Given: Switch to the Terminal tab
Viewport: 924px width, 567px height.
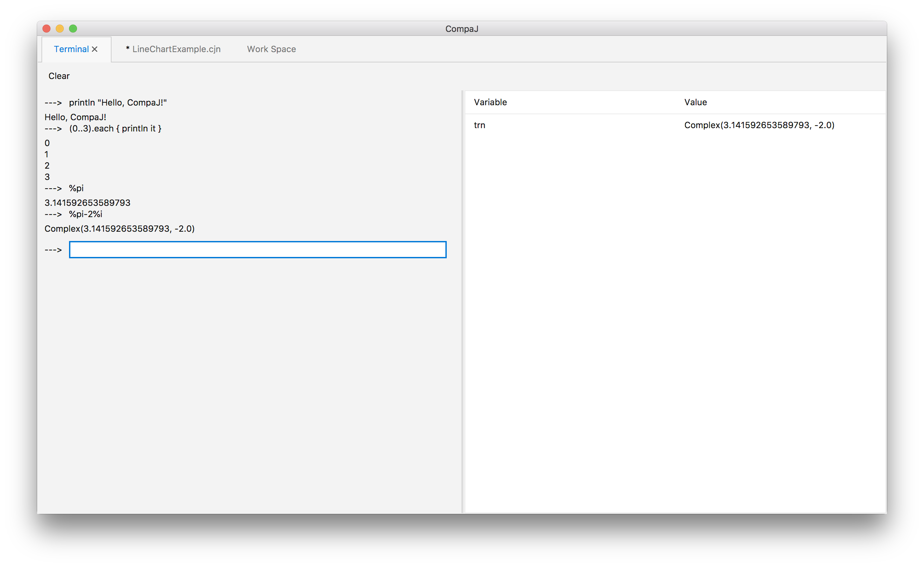Looking at the screenshot, I should click(x=71, y=49).
